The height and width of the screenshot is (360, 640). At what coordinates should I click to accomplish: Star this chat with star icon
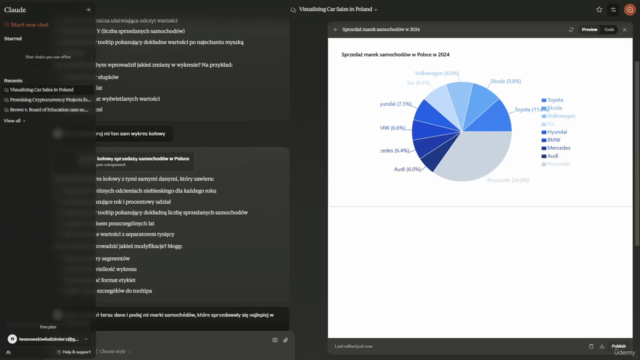point(599,10)
